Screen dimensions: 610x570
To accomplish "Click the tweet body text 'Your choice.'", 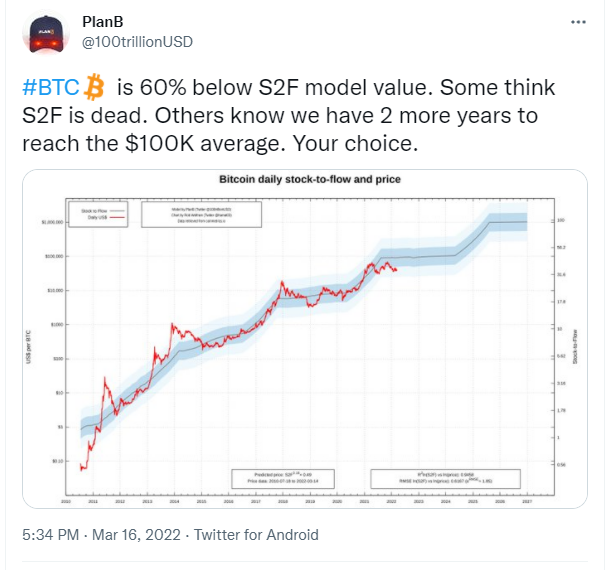I will click(355, 143).
